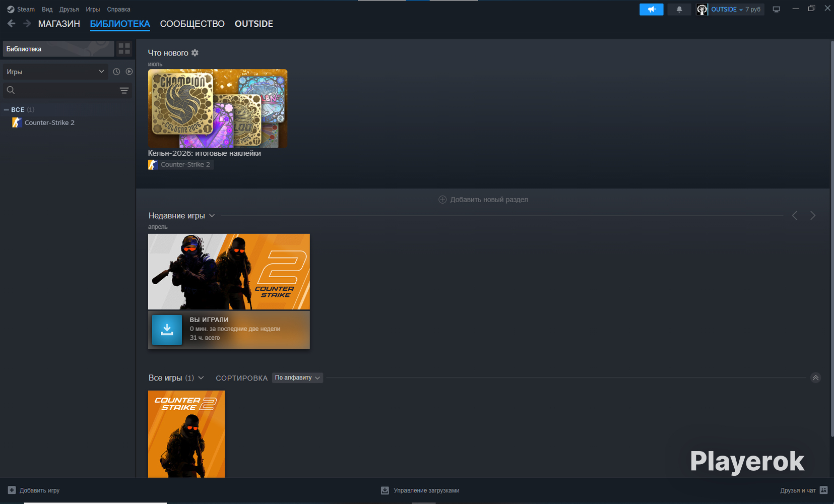Open Управление загрузками
Screen dimensions: 834x504
[x=426, y=490]
